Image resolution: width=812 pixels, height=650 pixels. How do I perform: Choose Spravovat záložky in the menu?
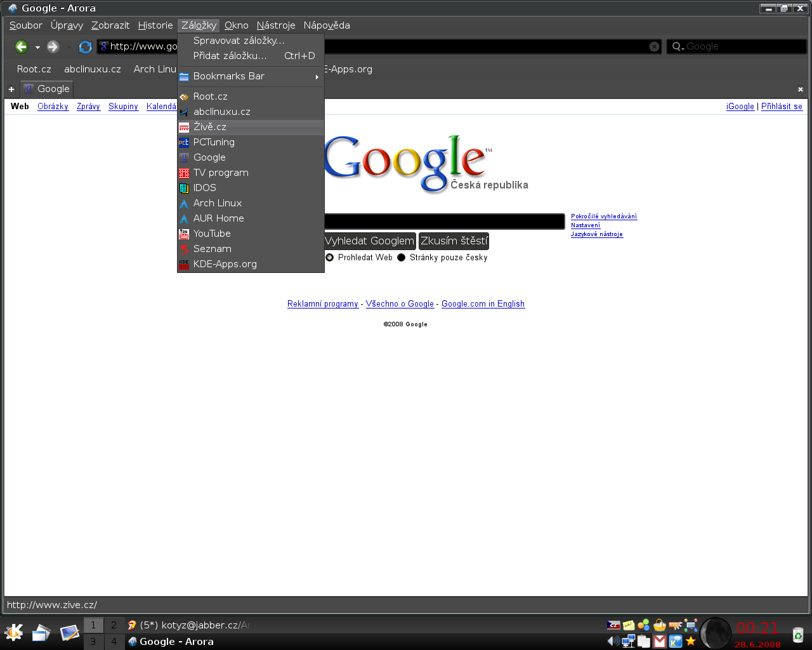tap(251, 41)
